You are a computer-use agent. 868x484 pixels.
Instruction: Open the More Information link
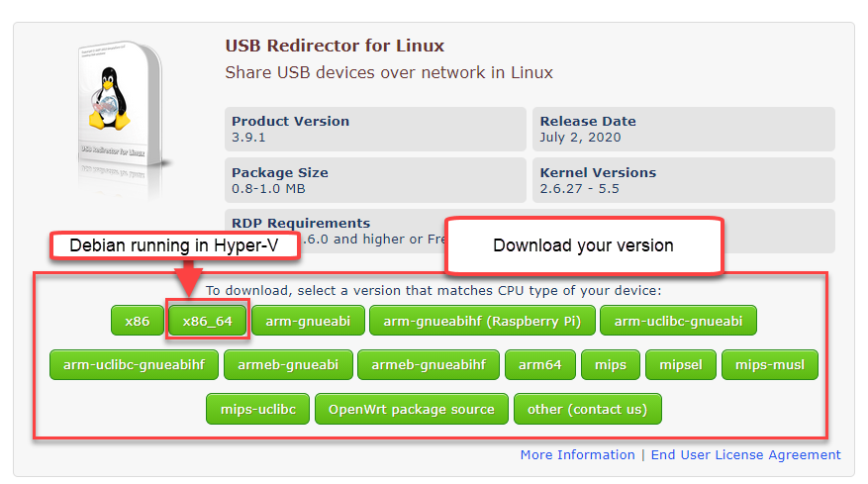coord(577,455)
